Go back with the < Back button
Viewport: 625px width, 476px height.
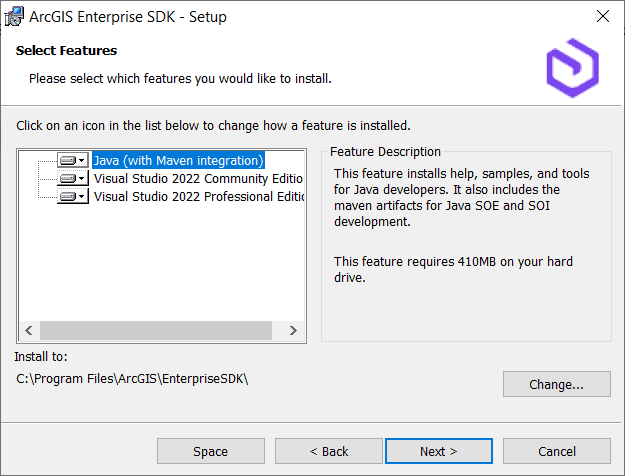pos(329,451)
